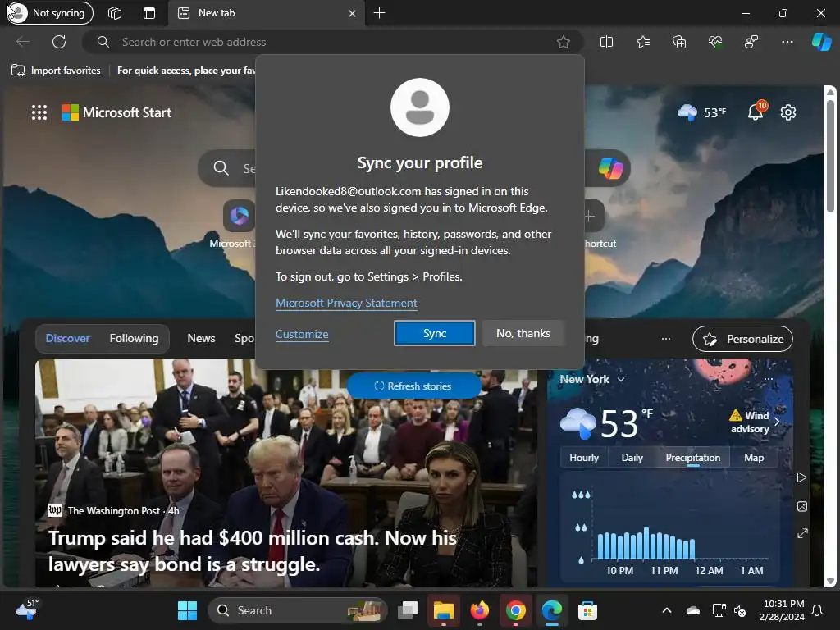Show hidden icons chevron in system tray

click(x=667, y=610)
